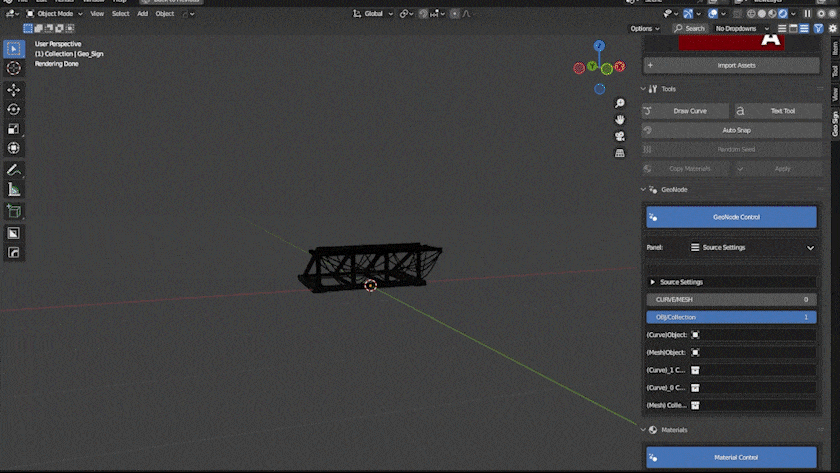840x473 pixels.
Task: Expand the Source Settings section
Action: coord(681,282)
